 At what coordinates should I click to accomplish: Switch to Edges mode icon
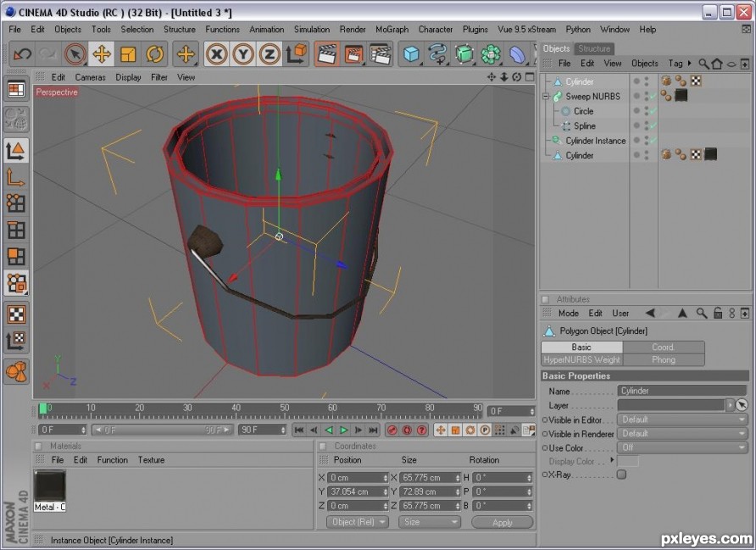16,230
